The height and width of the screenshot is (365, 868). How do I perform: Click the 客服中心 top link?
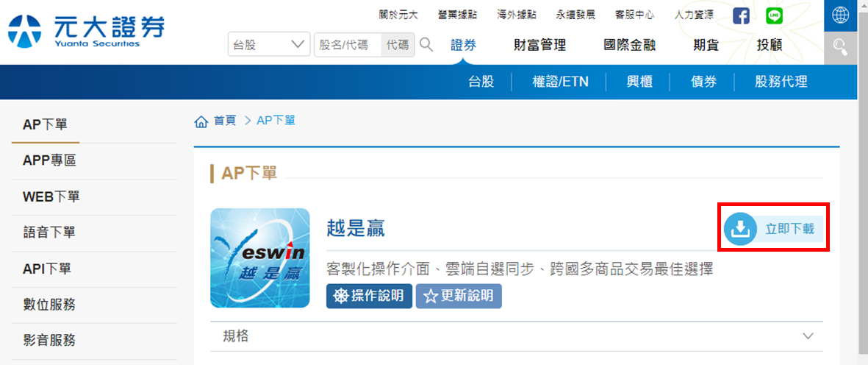pos(635,15)
